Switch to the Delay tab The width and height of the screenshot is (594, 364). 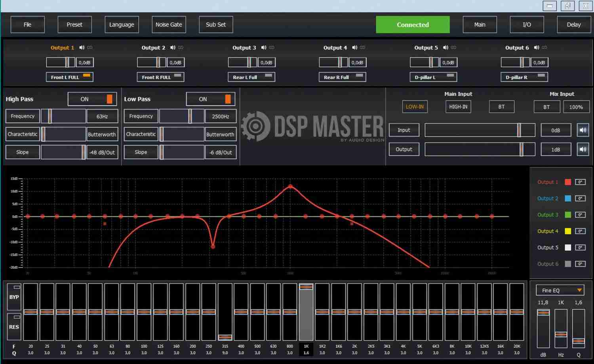click(574, 25)
